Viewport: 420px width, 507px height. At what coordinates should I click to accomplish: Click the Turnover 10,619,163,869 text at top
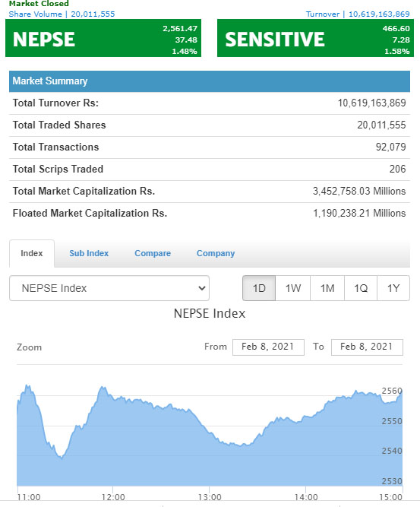[358, 14]
